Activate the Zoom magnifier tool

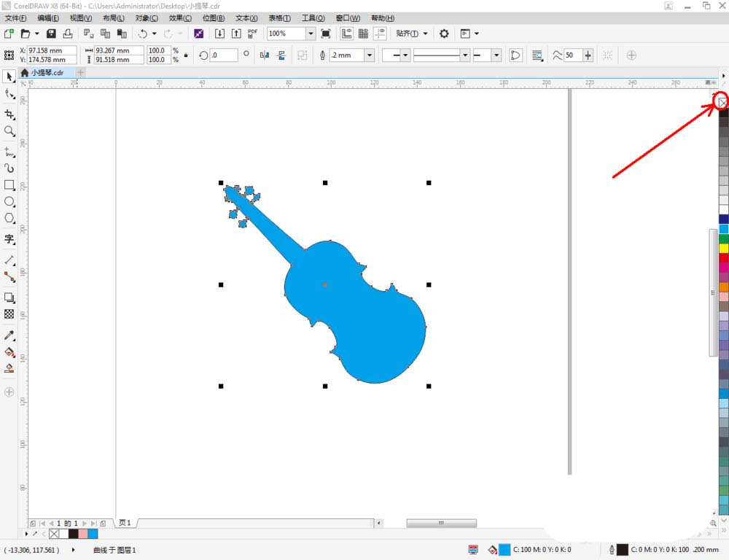tap(9, 131)
